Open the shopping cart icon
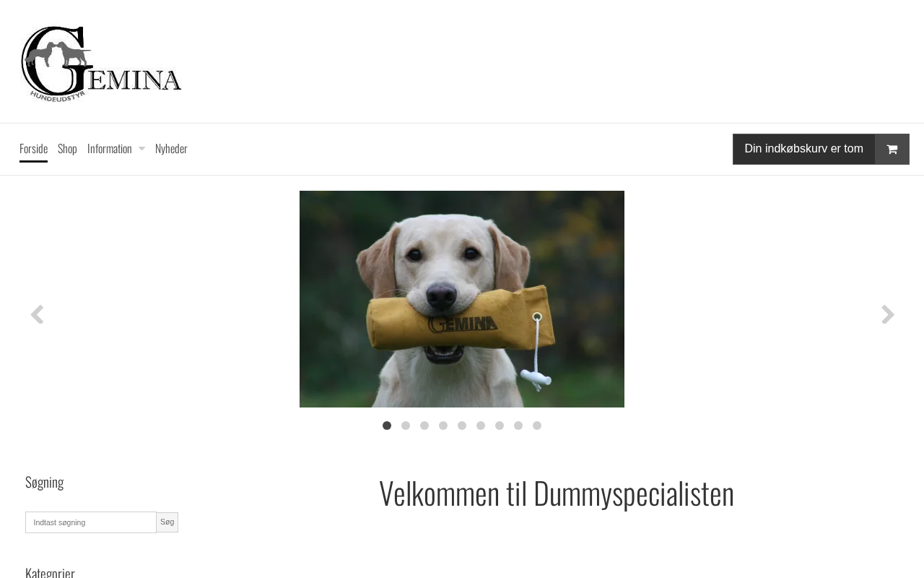This screenshot has width=924, height=578. pos(892,149)
